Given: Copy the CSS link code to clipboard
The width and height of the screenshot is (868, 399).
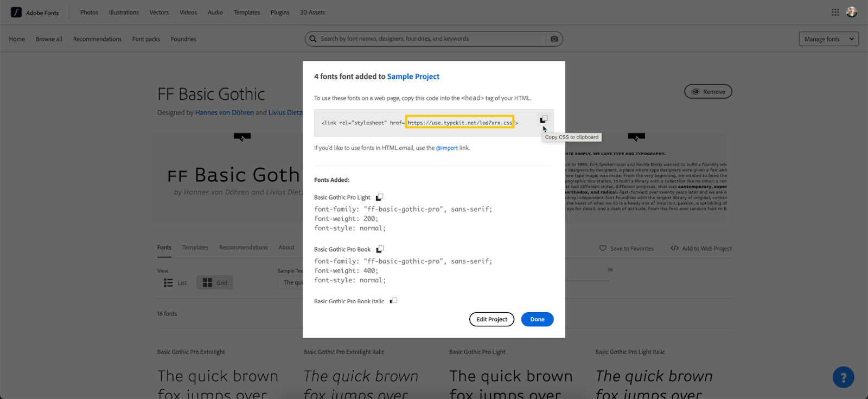Looking at the screenshot, I should click(x=544, y=119).
